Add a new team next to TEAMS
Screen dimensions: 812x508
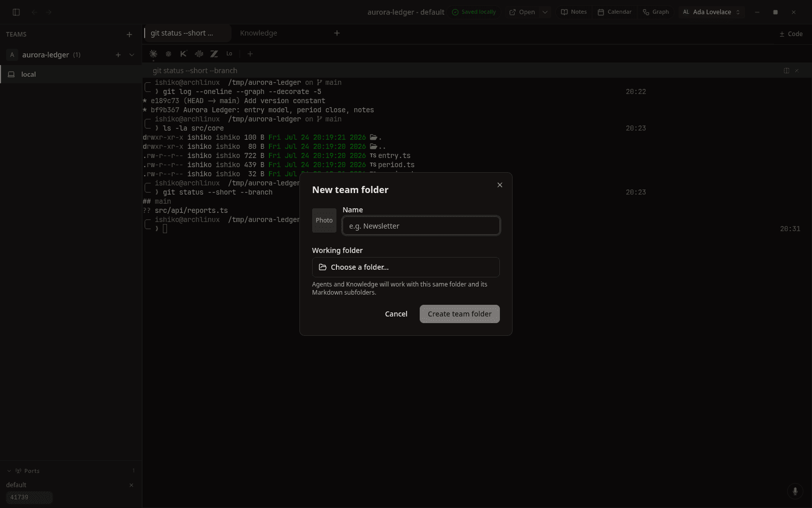click(129, 35)
